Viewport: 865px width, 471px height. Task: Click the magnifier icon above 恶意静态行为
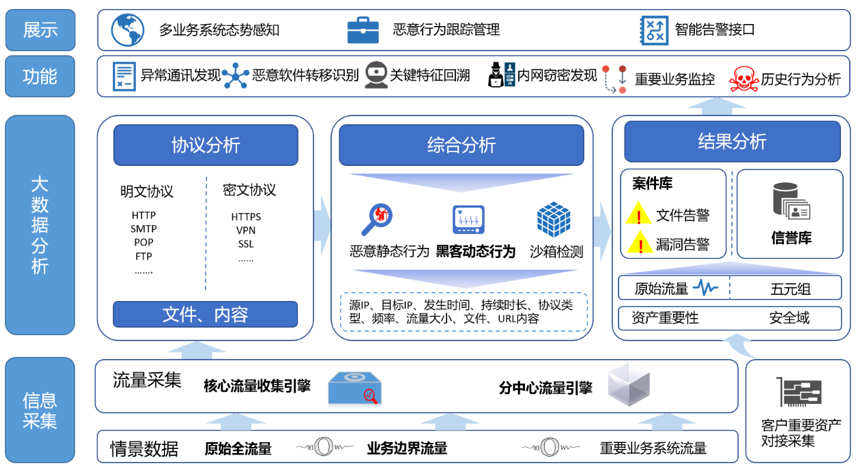[x=377, y=220]
